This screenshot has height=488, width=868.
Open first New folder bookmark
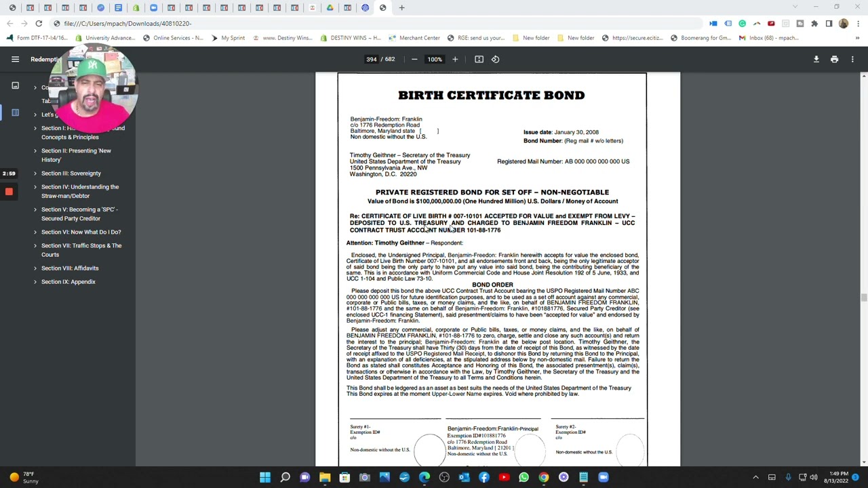(x=531, y=38)
